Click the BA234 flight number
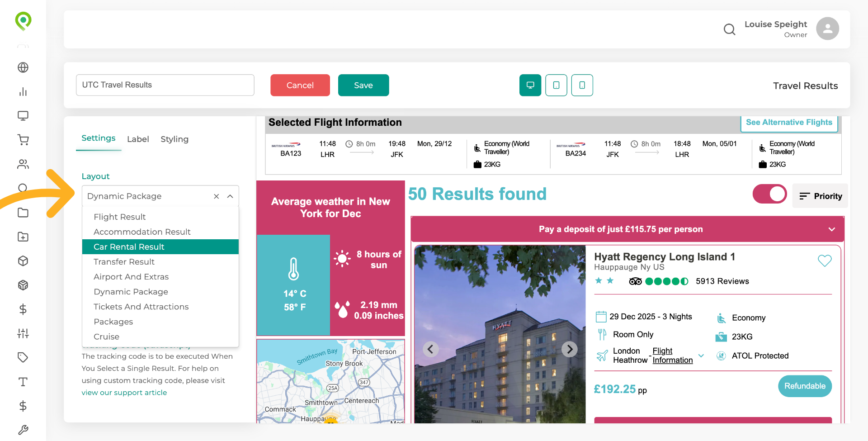868x441 pixels. (576, 153)
